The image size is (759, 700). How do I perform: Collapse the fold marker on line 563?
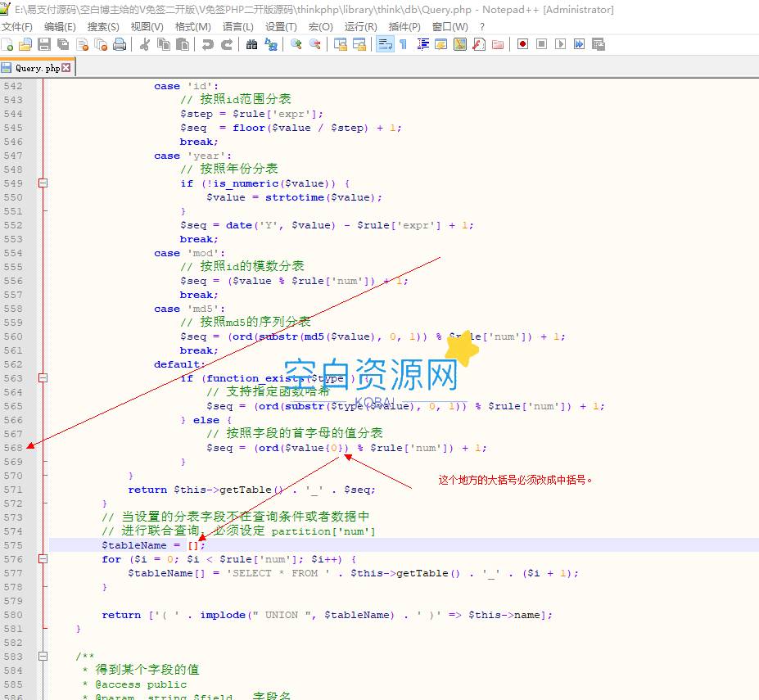[x=43, y=378]
